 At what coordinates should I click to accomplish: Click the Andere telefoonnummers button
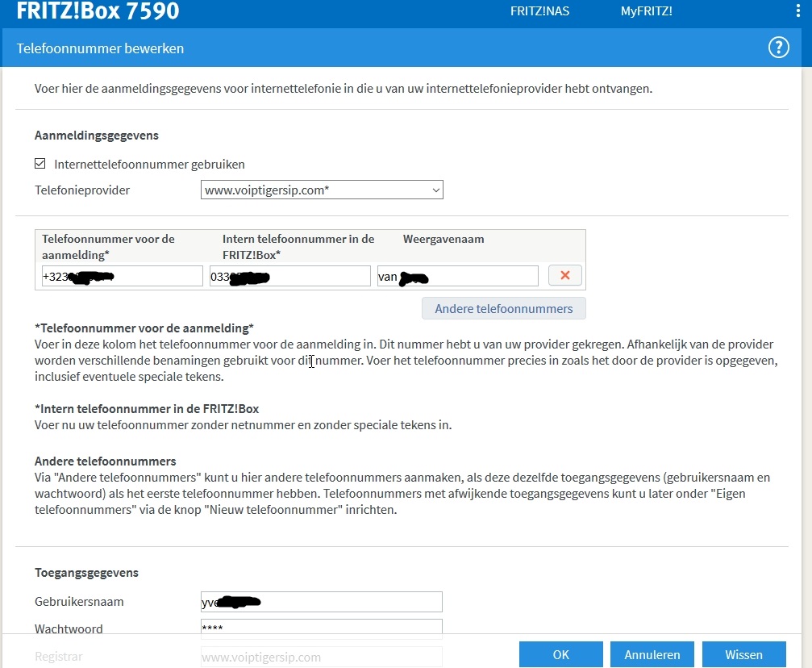pos(503,309)
